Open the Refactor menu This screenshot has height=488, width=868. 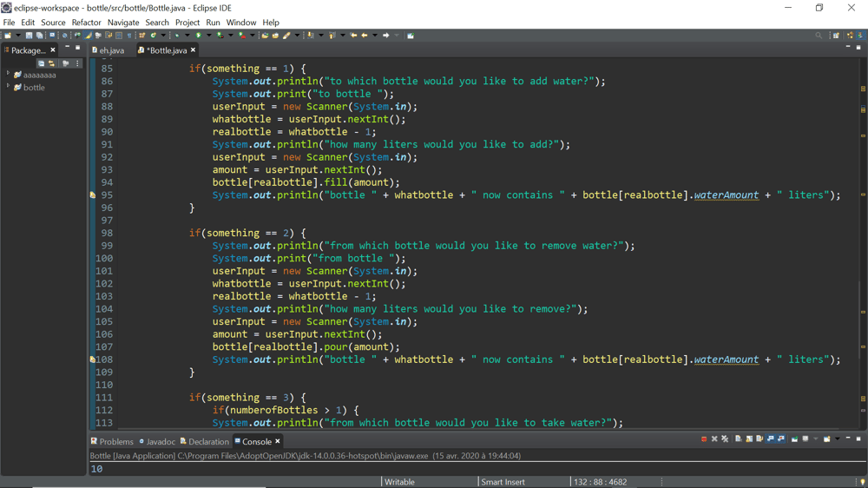86,23
